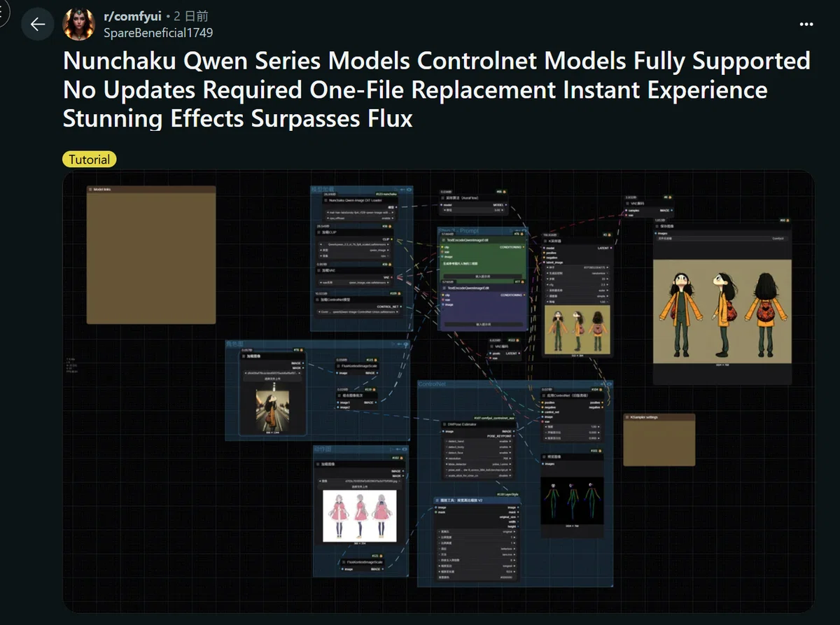The height and width of the screenshot is (625, 840).
Task: Toggle visibility eye of 动作图 group
Action: pos(405,449)
